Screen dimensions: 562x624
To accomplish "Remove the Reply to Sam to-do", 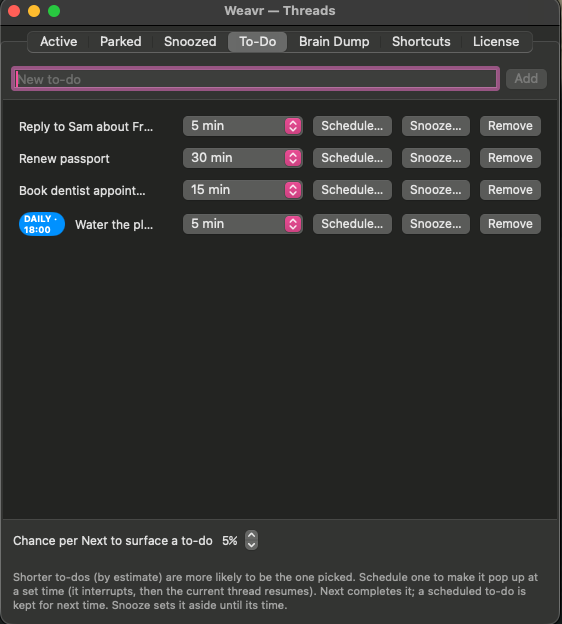I will (x=510, y=126).
